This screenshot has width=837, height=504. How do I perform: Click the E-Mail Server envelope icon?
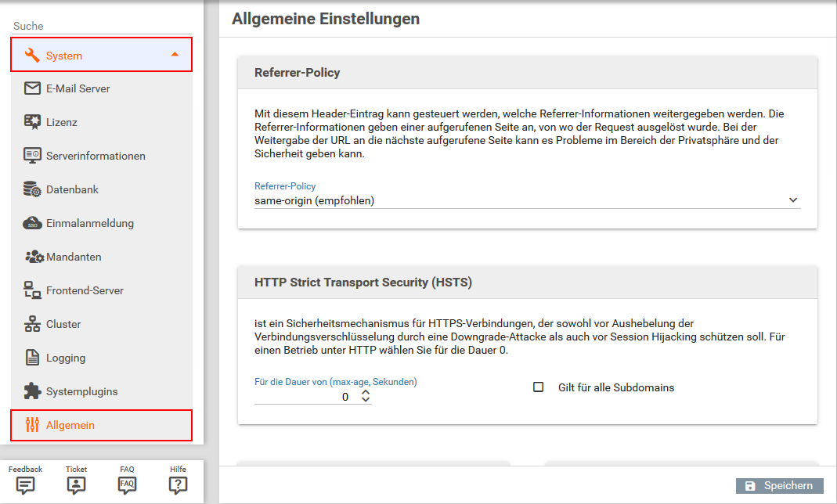32,88
